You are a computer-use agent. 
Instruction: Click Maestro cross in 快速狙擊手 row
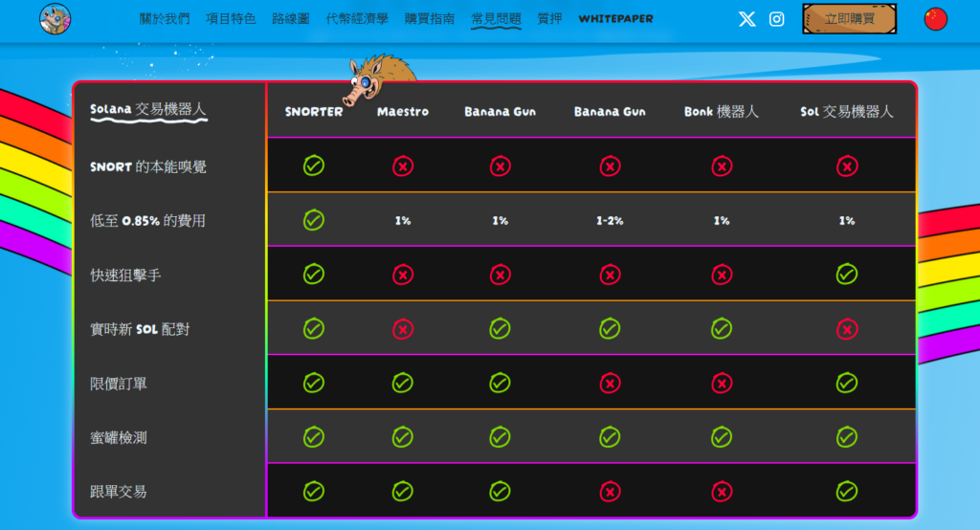[403, 275]
